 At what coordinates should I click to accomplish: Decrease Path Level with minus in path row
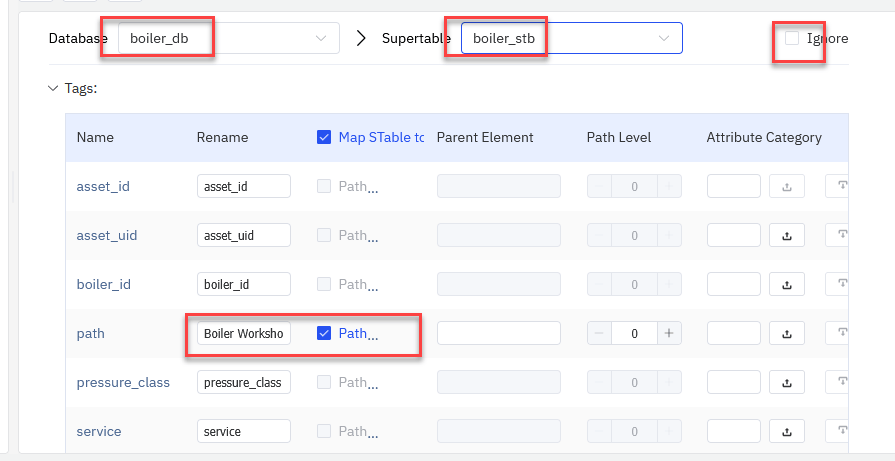pyautogui.click(x=599, y=333)
